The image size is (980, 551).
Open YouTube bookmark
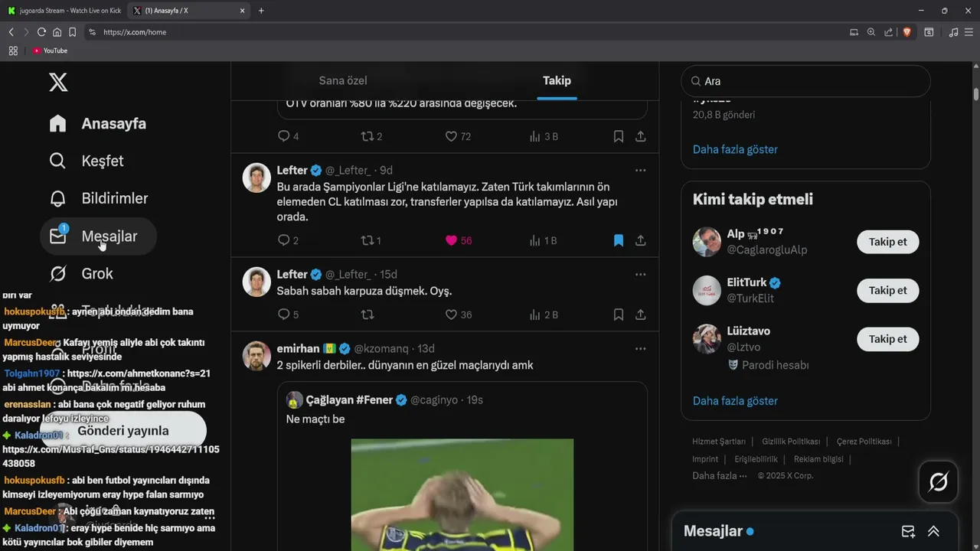(x=50, y=51)
